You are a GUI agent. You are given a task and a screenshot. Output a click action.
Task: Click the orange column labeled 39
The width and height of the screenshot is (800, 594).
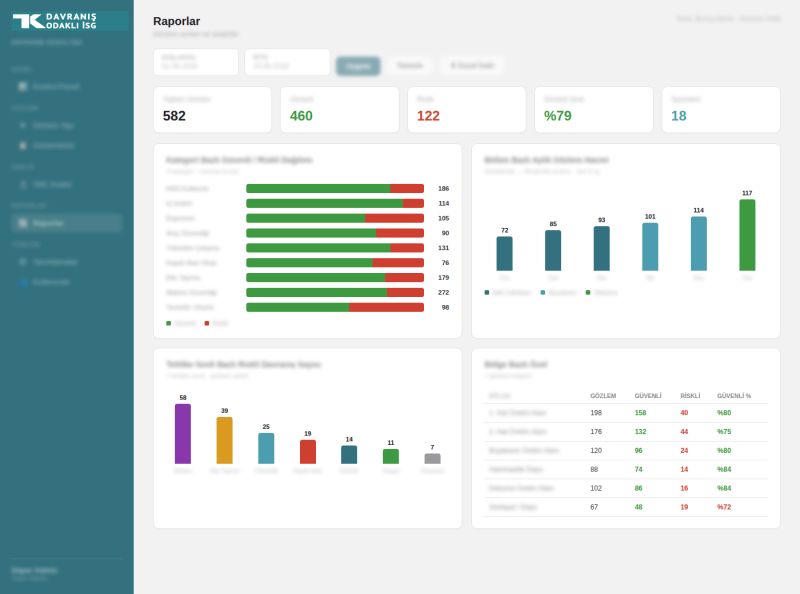pyautogui.click(x=224, y=440)
